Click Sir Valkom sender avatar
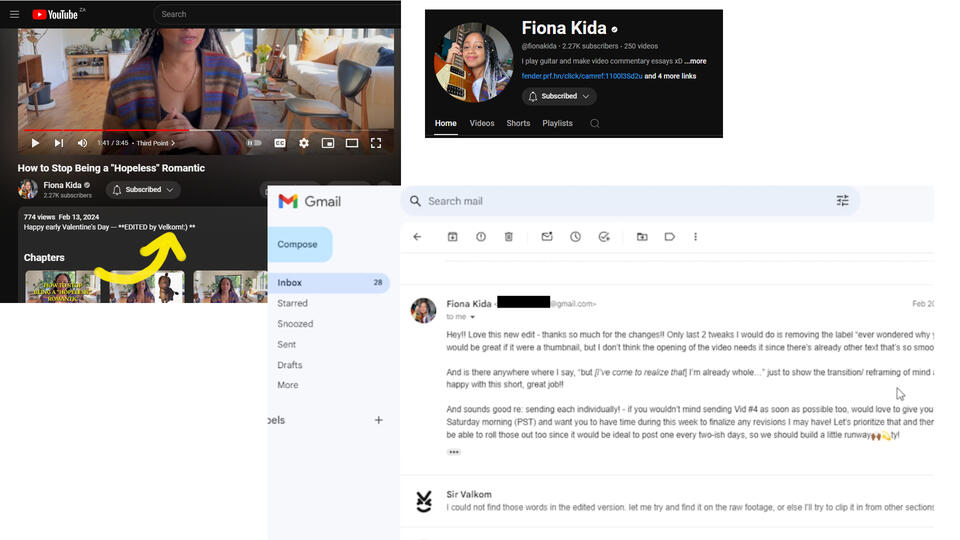960x540 pixels. coord(423,501)
